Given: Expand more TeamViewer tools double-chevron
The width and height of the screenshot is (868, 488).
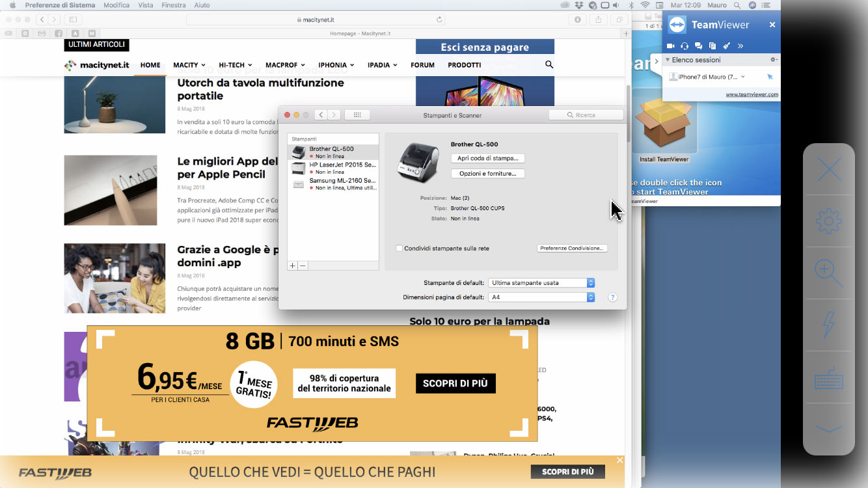Looking at the screenshot, I should click(740, 46).
